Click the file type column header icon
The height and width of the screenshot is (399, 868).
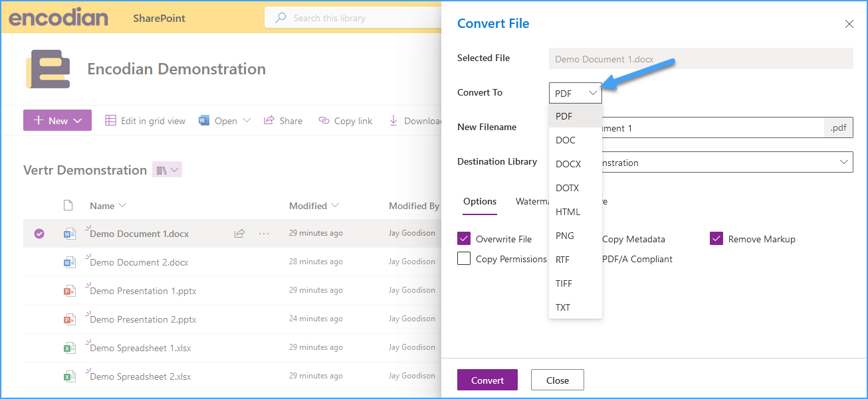point(68,206)
